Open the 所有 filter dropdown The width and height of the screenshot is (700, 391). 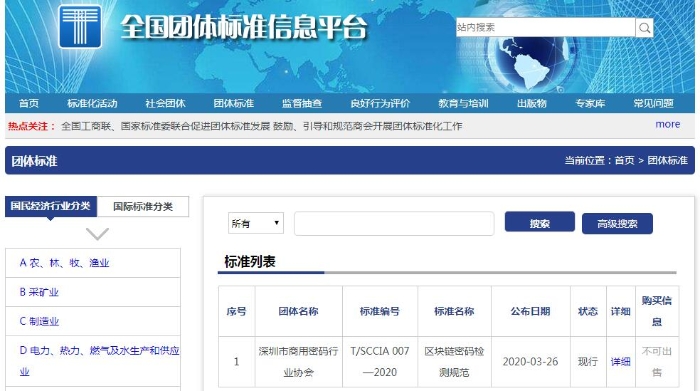(x=256, y=223)
